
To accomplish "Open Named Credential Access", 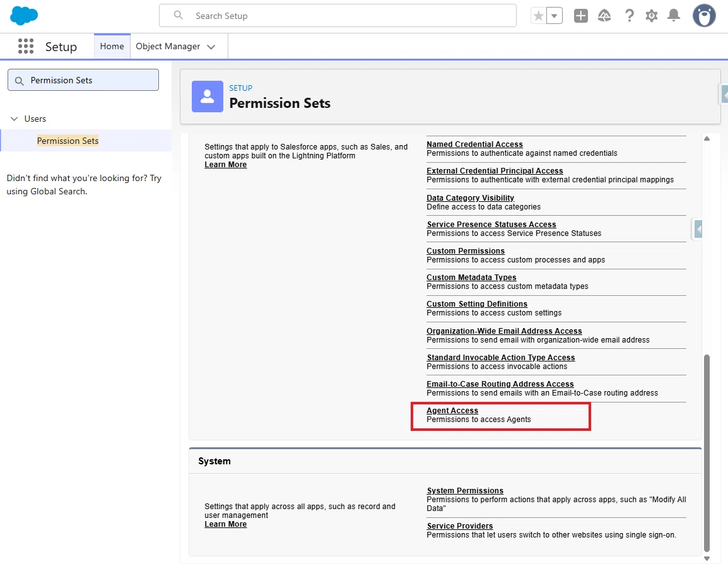I will pos(474,144).
